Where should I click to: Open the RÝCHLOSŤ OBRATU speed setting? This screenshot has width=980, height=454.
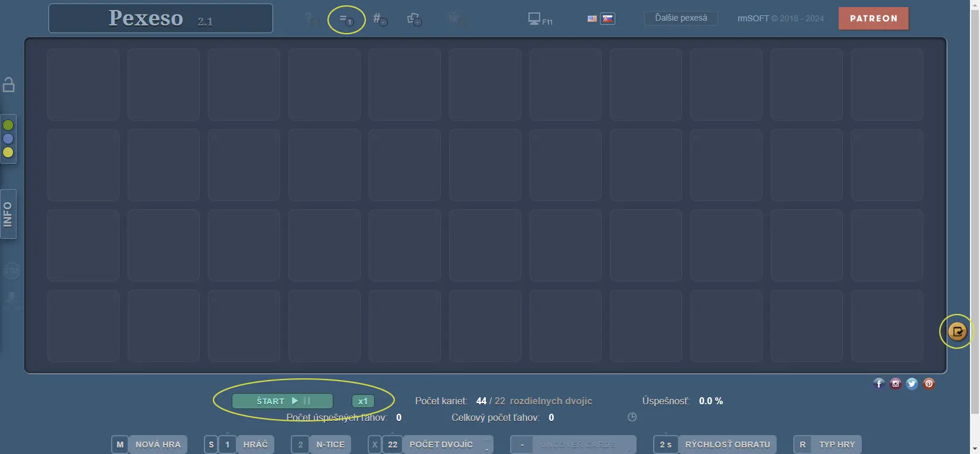point(727,445)
